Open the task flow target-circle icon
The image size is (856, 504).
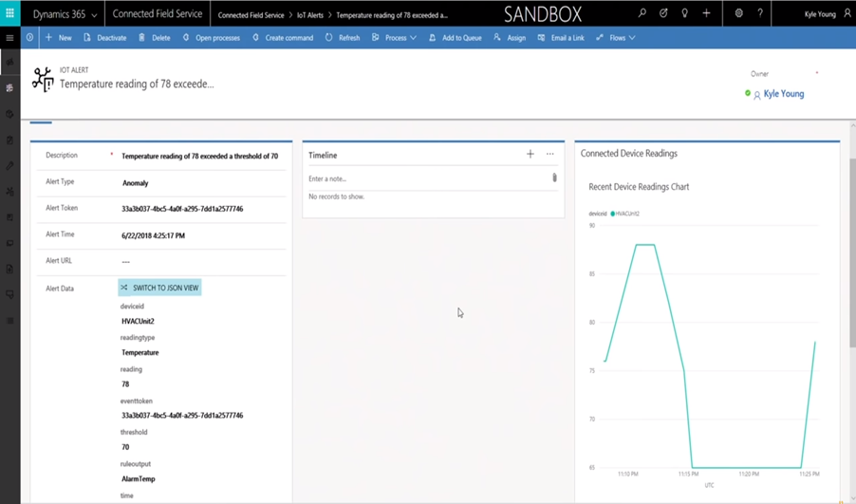663,13
